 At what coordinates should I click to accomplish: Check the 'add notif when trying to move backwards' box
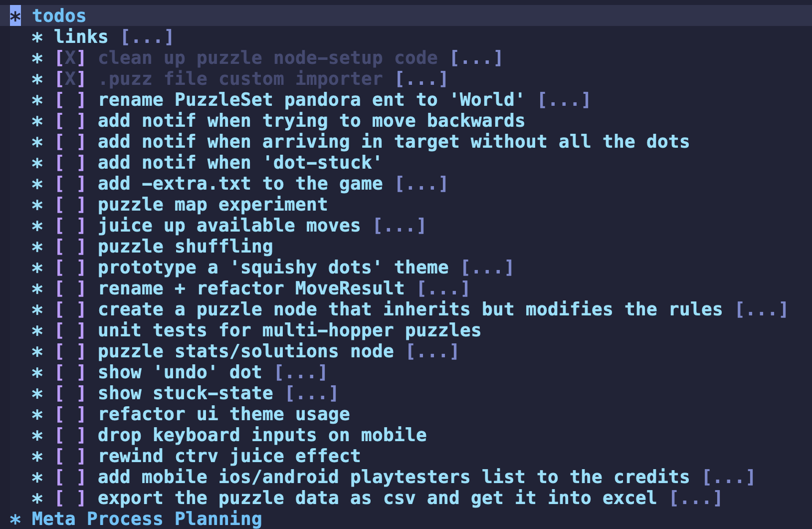tap(70, 121)
